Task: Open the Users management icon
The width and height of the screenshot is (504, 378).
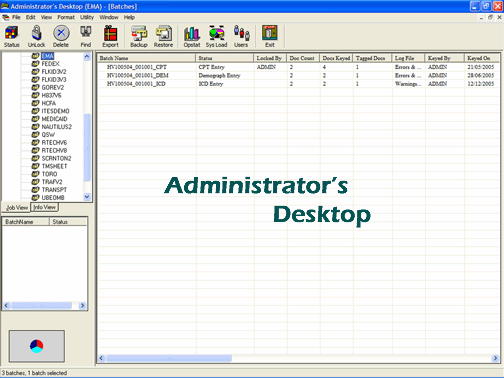Action: click(x=241, y=36)
